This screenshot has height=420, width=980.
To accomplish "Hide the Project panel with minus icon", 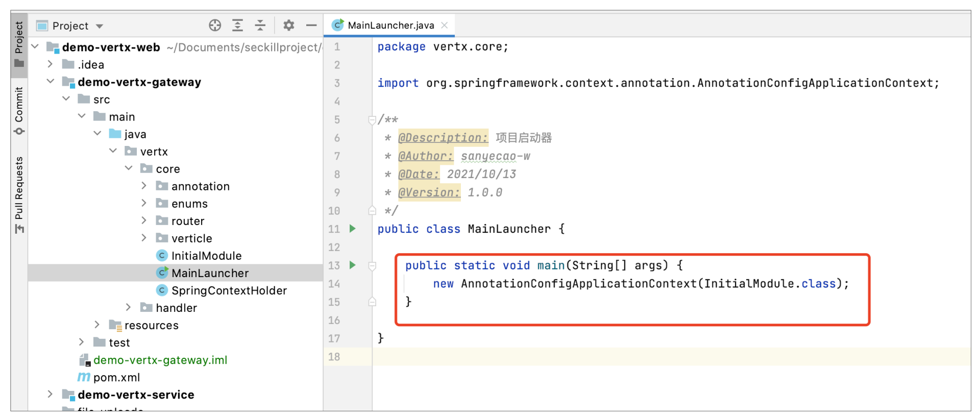I will coord(311,26).
